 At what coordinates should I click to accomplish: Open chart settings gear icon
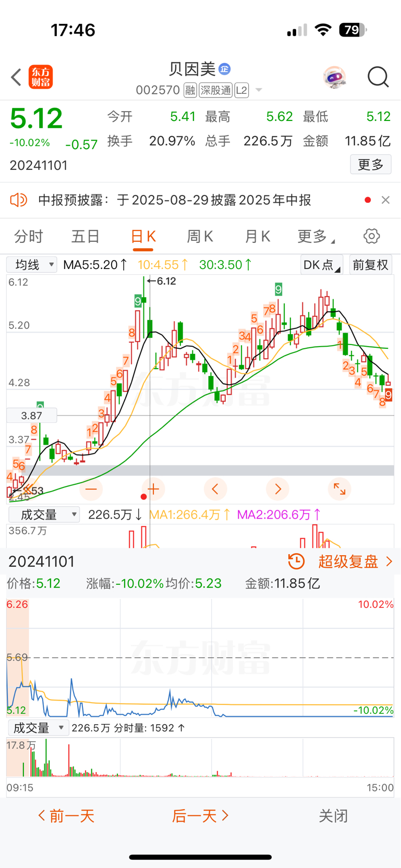(372, 236)
